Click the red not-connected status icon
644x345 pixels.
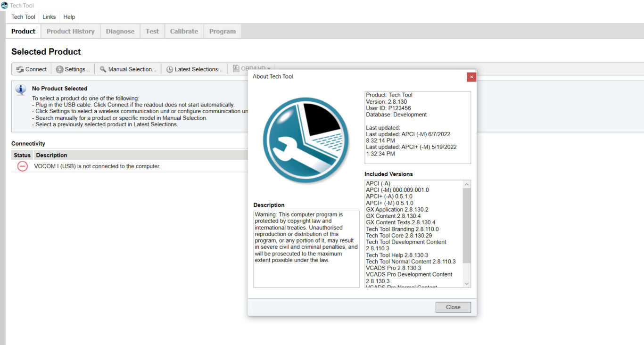(22, 166)
